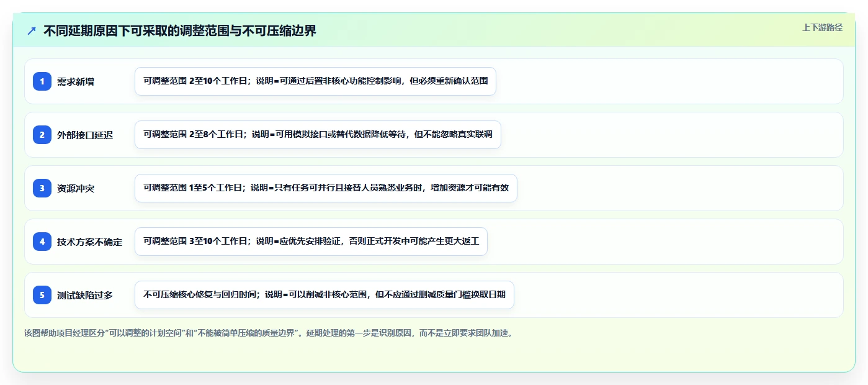Screen dimensions: 868x385
Task: Click number badge 3 for 资源冲突
Action: [x=42, y=188]
